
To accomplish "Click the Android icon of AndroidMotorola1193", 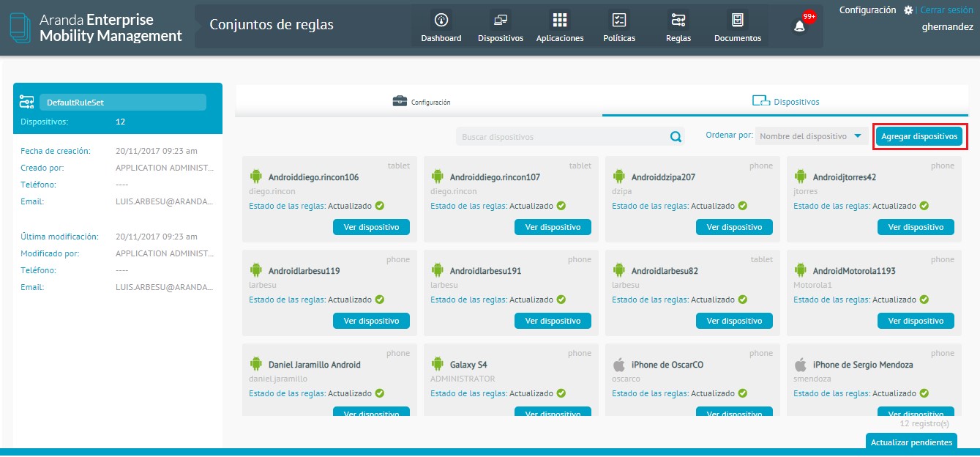I will [801, 270].
